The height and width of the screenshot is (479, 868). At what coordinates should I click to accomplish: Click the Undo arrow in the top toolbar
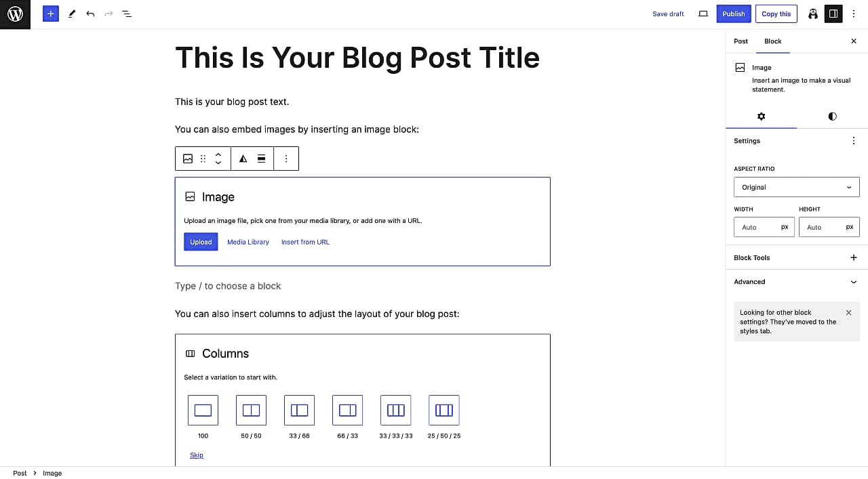pyautogui.click(x=90, y=14)
